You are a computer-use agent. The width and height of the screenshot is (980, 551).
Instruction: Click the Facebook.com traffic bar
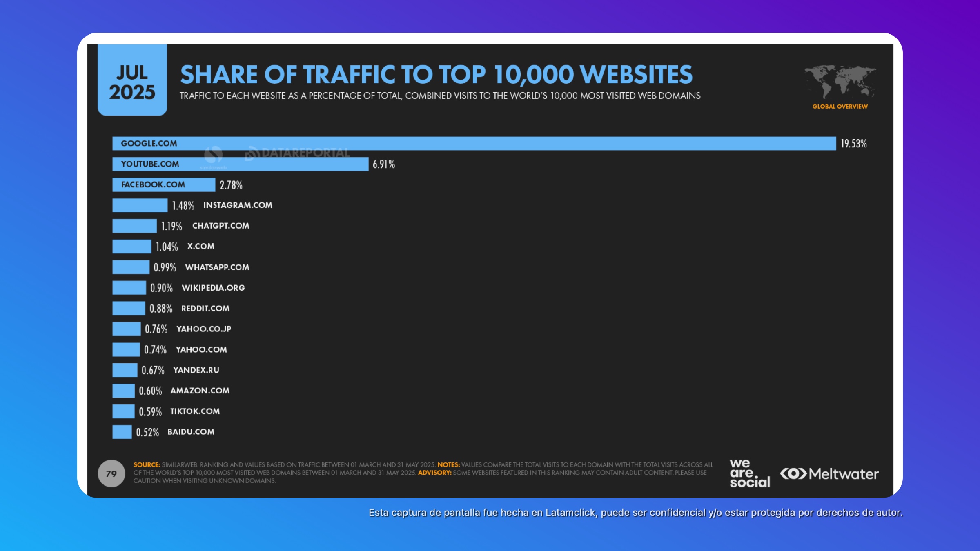[x=163, y=184]
